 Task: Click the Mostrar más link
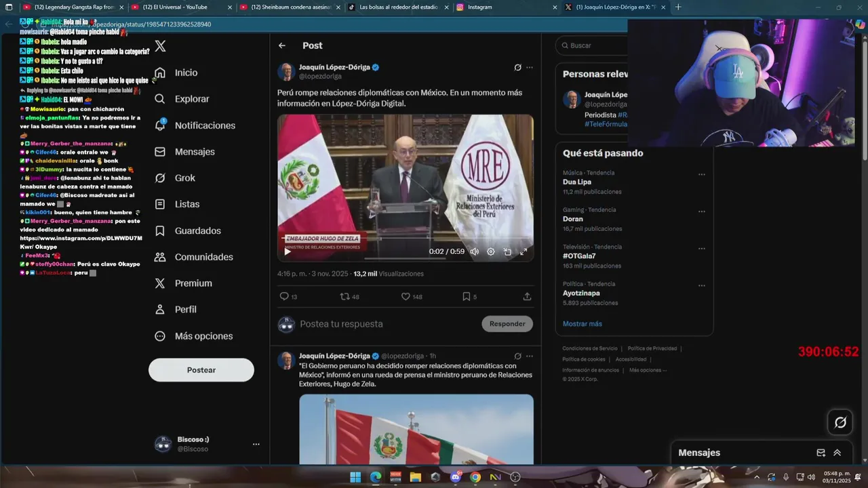583,324
